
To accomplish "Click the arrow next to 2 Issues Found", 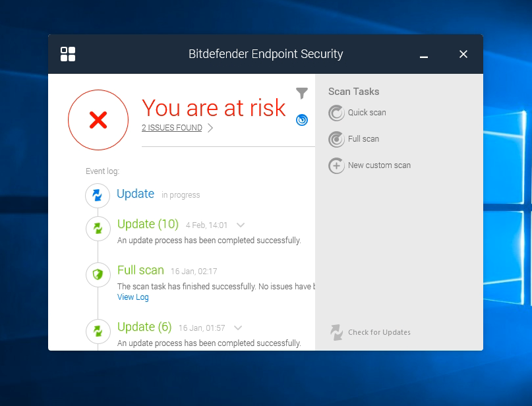I will (x=210, y=128).
